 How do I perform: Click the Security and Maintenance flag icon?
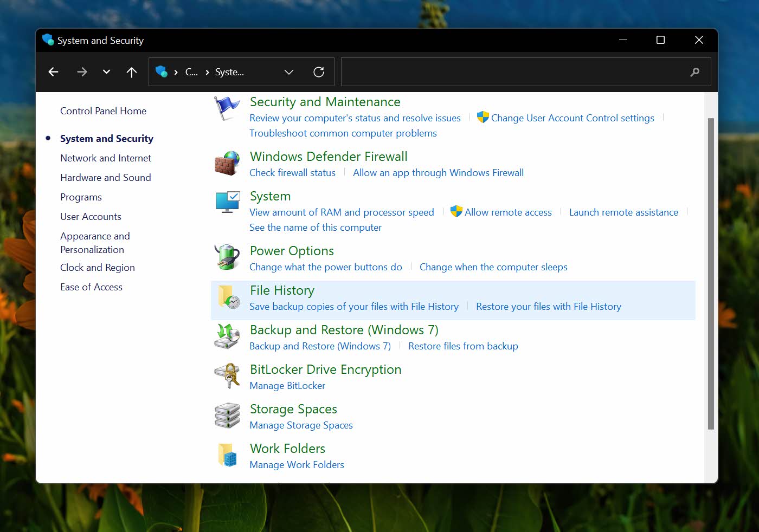point(227,108)
